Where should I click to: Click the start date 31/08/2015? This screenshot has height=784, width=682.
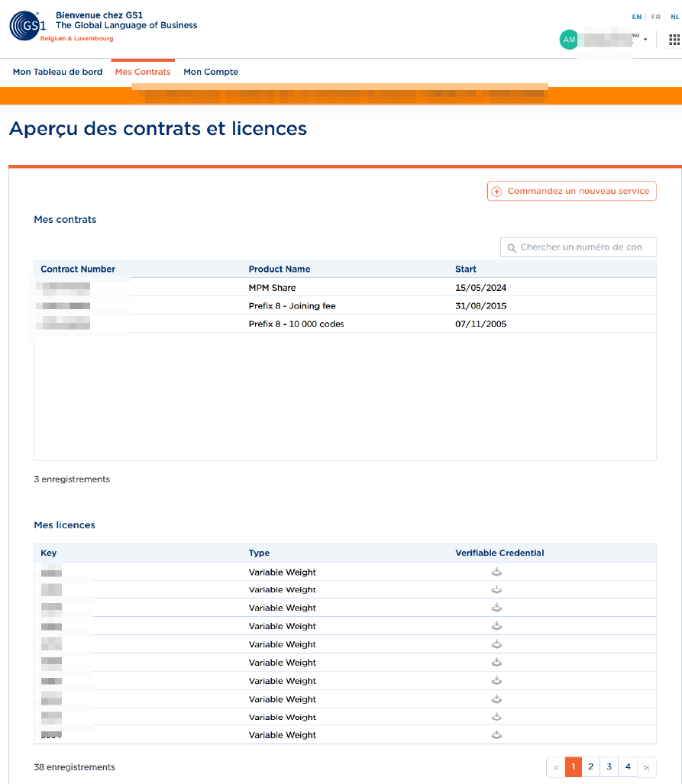(x=481, y=305)
